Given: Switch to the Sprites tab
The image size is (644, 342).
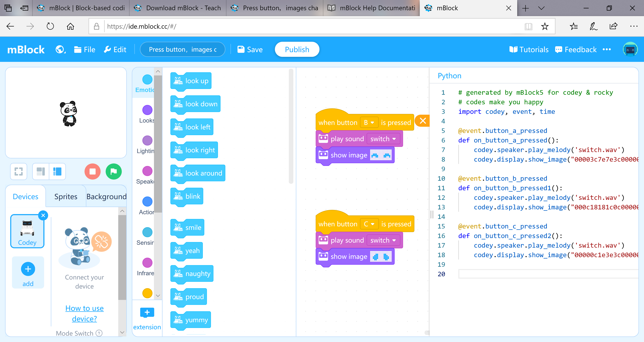Looking at the screenshot, I should 66,196.
